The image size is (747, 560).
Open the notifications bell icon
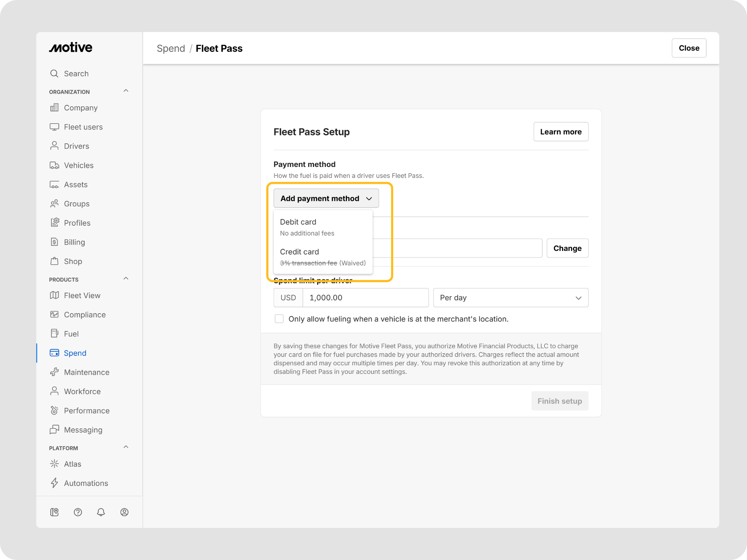point(101,512)
